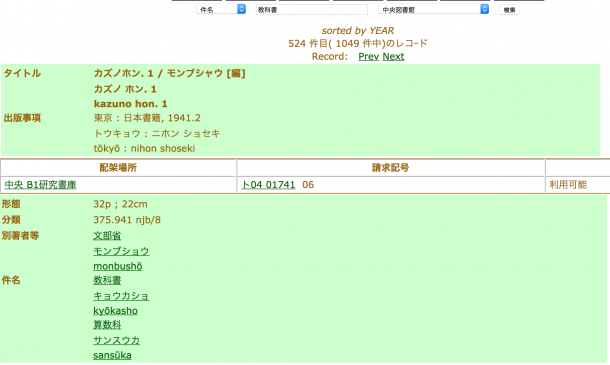Open the サンスウカ subject link
Viewport: 610px width, 365px height.
point(116,340)
